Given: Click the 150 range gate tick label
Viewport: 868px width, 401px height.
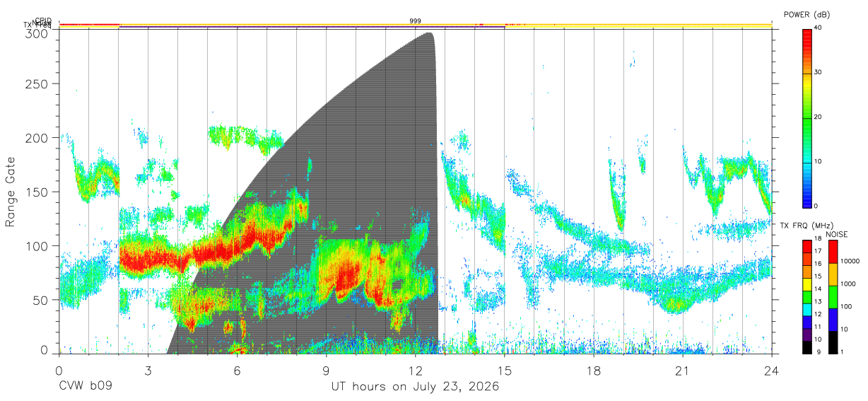Looking at the screenshot, I should (x=37, y=192).
